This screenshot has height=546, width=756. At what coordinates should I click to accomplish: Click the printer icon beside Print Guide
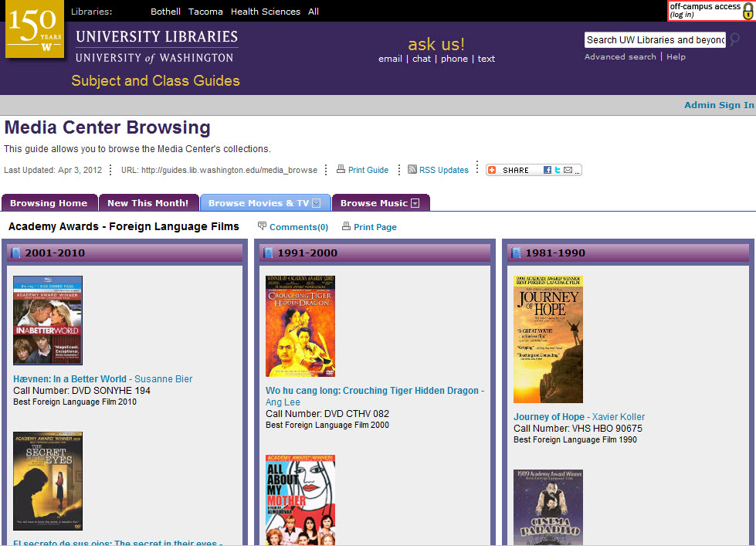point(341,170)
